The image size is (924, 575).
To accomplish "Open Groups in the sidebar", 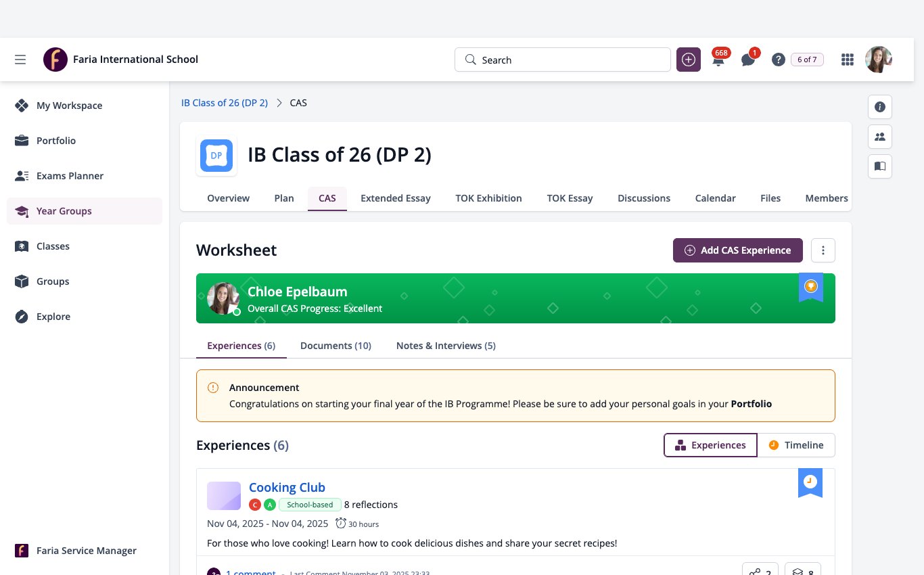I will [85, 281].
